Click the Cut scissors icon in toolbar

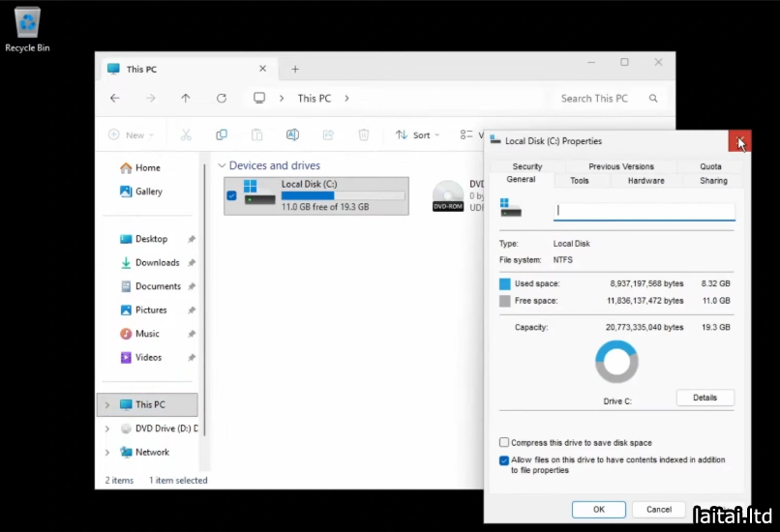(x=186, y=135)
